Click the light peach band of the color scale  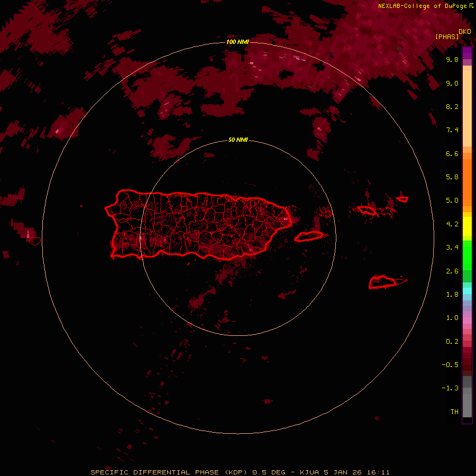[x=467, y=108]
